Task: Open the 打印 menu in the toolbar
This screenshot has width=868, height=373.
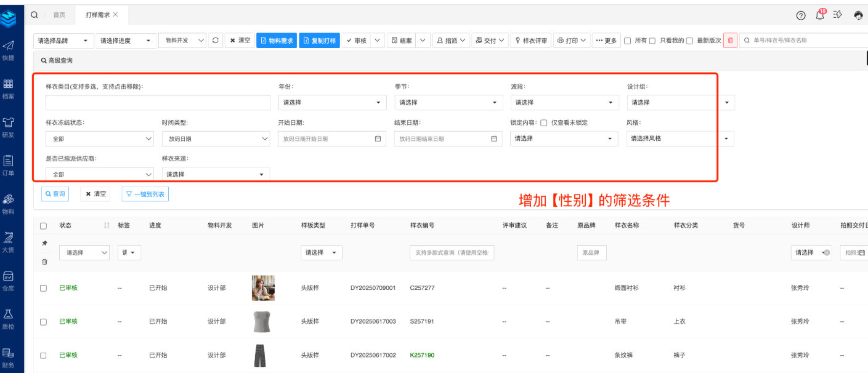Action: click(572, 41)
